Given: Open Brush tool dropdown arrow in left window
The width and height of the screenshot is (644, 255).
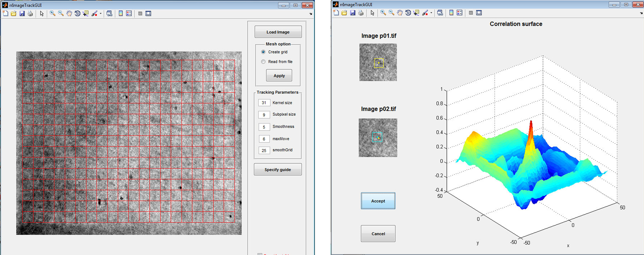Looking at the screenshot, I should pyautogui.click(x=100, y=14).
